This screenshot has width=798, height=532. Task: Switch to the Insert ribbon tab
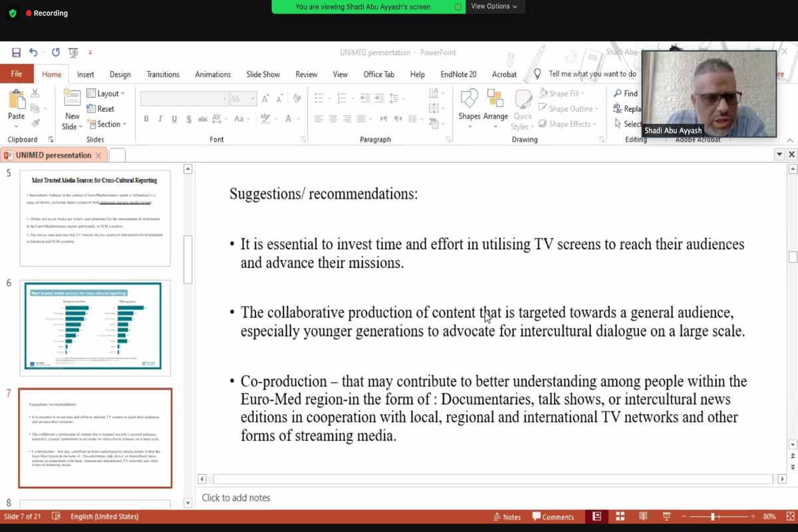85,74
